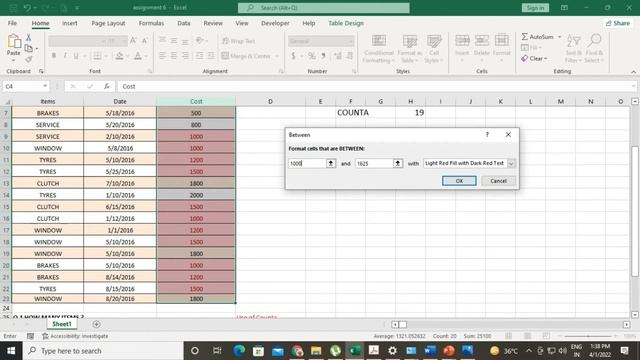Click the vertical scrollbar down arrow

click(635, 315)
